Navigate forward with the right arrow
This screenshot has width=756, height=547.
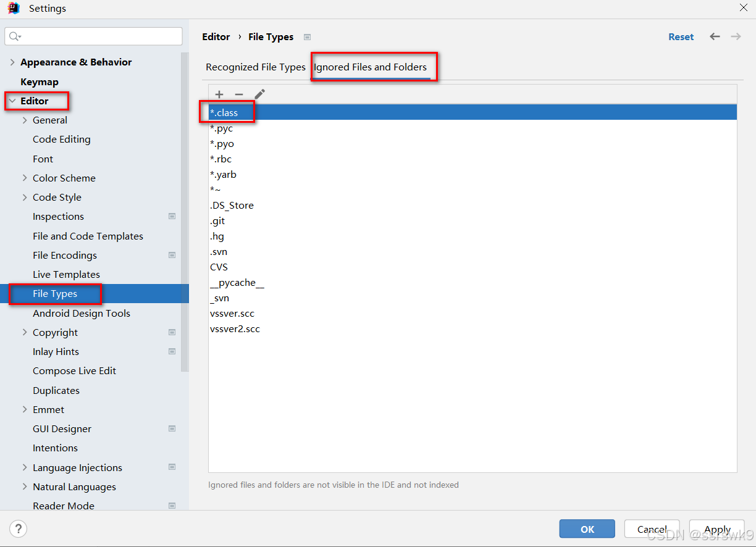click(736, 36)
